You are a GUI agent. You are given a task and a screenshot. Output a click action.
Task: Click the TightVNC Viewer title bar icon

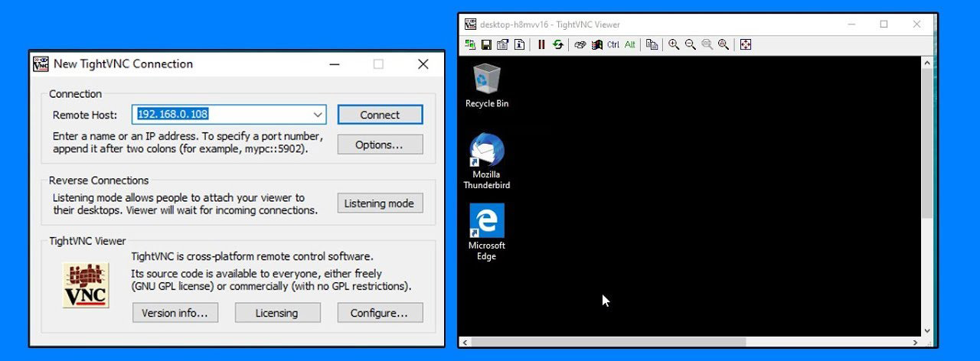pos(471,24)
